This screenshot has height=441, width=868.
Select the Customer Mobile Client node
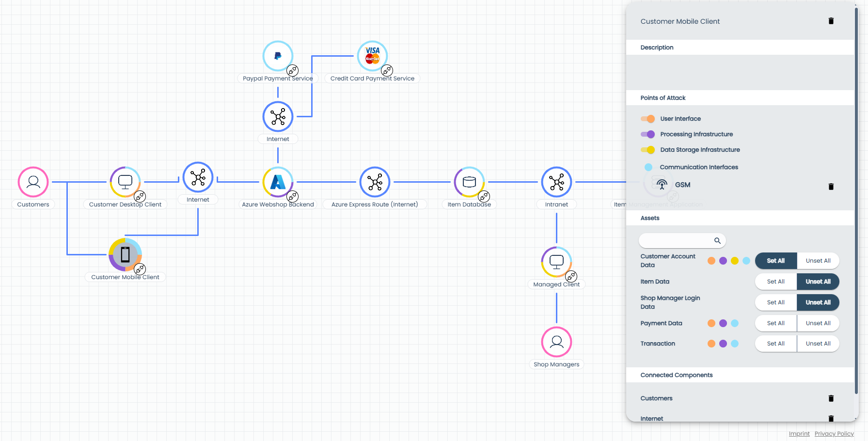(125, 254)
